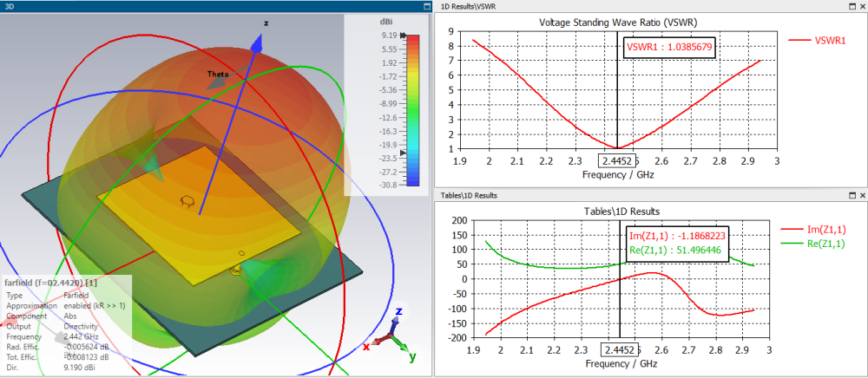Close the 1D Results\VSWR window
Image resolution: width=868 pixels, height=378 pixels.
[x=863, y=6]
